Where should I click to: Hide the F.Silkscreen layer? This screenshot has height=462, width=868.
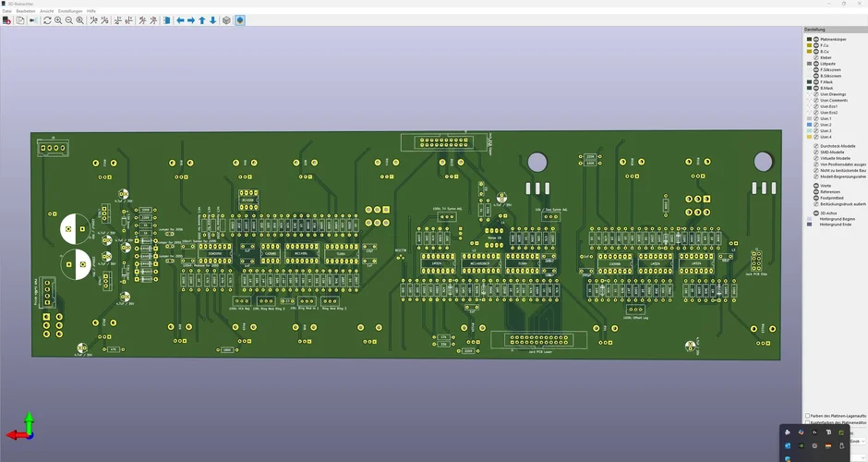tap(816, 70)
